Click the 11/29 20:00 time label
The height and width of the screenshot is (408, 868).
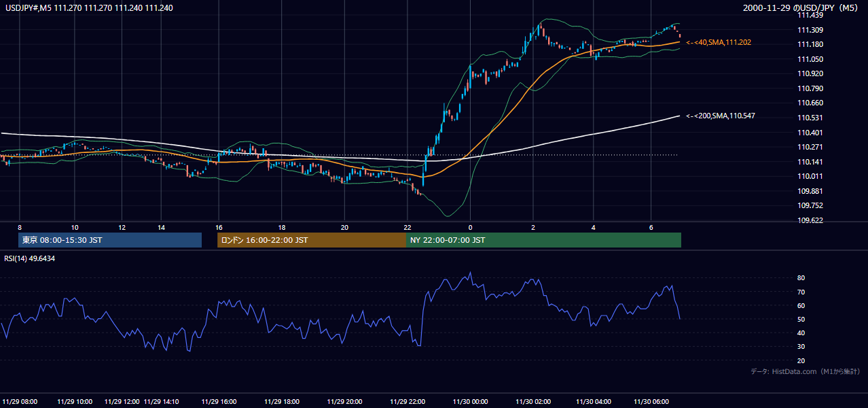(344, 402)
